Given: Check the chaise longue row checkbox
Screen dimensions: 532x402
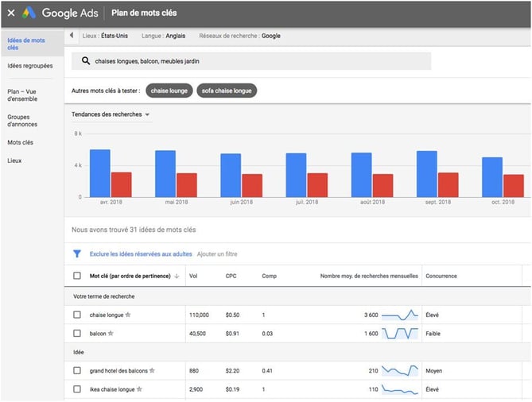Looking at the screenshot, I should click(x=77, y=315).
